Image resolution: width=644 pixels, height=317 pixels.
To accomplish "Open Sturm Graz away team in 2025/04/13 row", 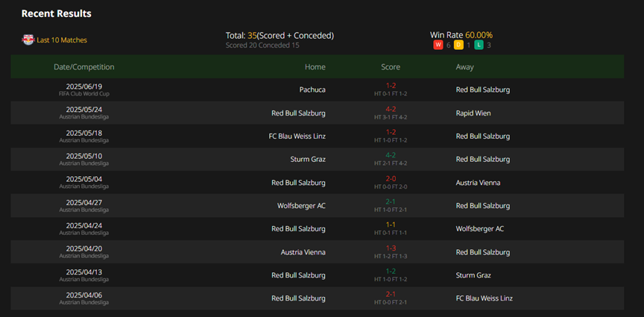I will tap(473, 275).
